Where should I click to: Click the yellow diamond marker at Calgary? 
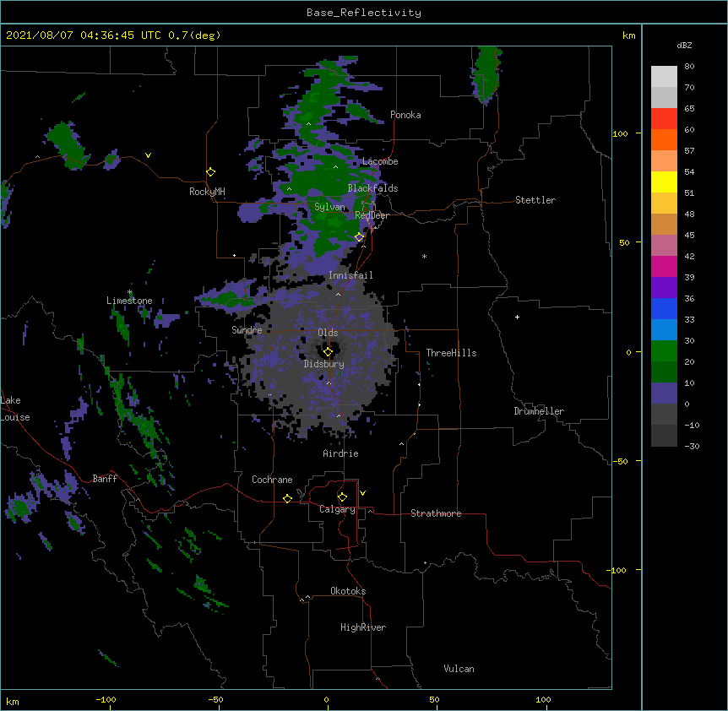click(342, 497)
